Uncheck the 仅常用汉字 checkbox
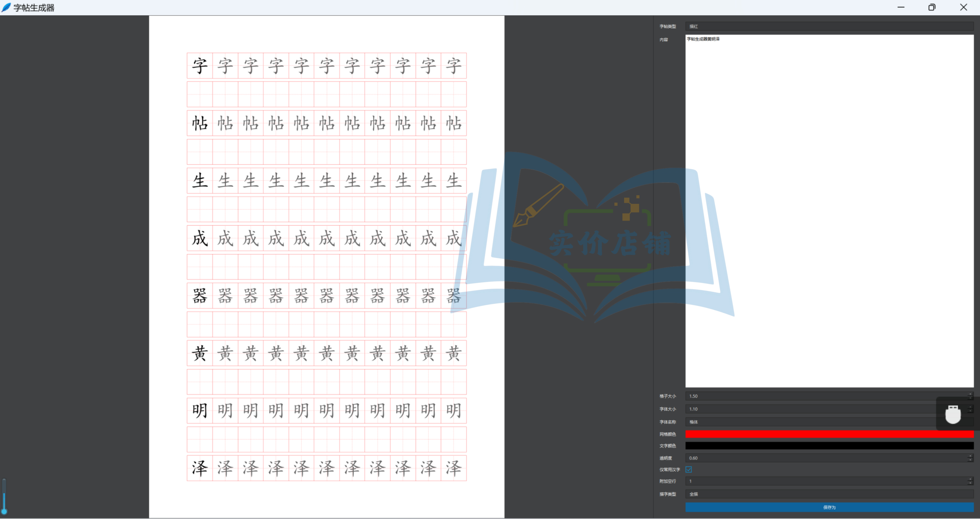This screenshot has width=980, height=519. coord(689,469)
